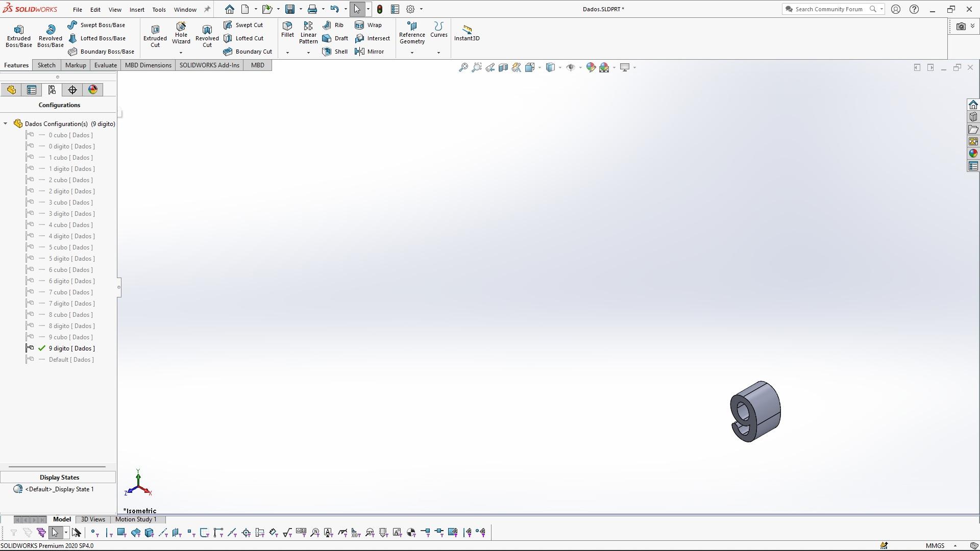Open the Design Library task pane icon
This screenshot has width=980, height=551.
(973, 117)
